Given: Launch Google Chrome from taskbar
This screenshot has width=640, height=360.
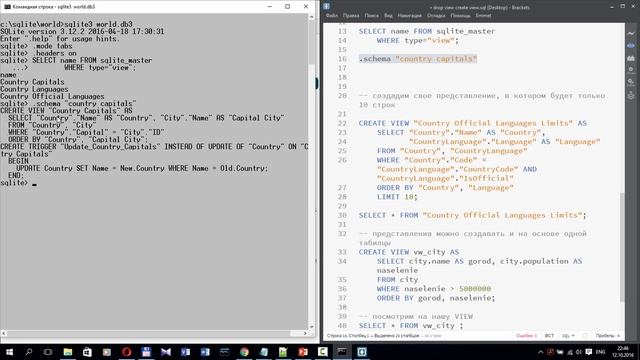Looking at the screenshot, I should point(244,352).
